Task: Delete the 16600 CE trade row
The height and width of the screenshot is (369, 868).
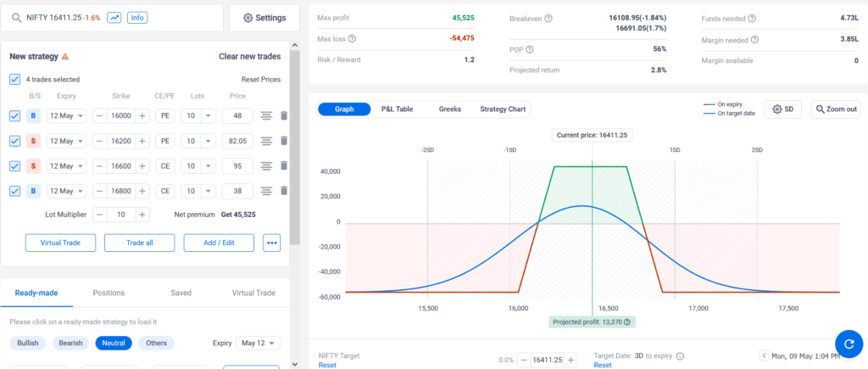Action: point(284,165)
